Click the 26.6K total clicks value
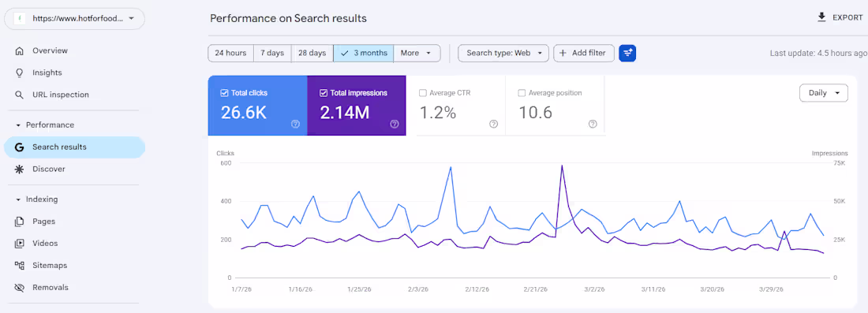This screenshot has width=868, height=313. pyautogui.click(x=244, y=113)
